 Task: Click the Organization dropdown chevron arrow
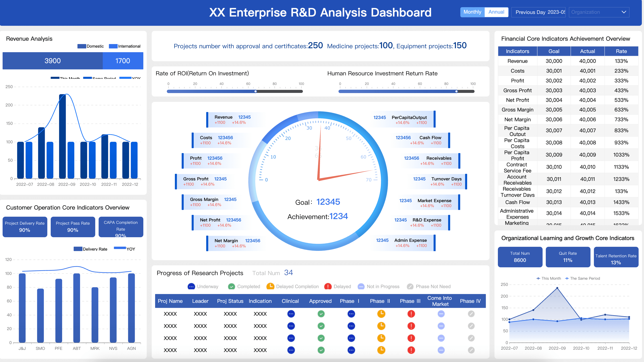click(x=624, y=12)
